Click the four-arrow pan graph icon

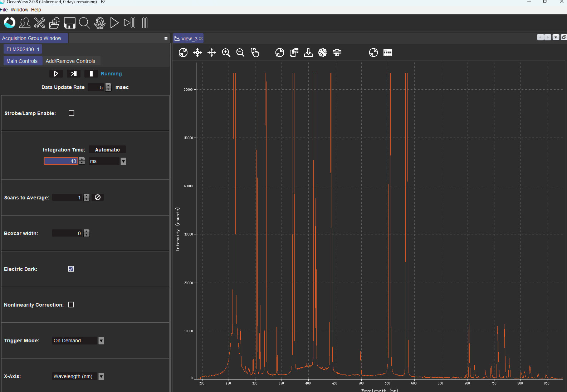click(x=212, y=53)
